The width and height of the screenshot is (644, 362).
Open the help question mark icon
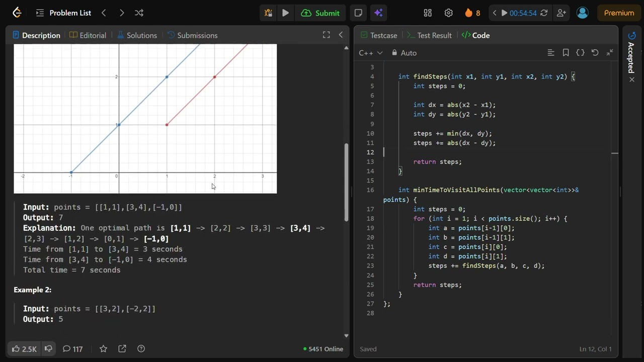tap(141, 348)
